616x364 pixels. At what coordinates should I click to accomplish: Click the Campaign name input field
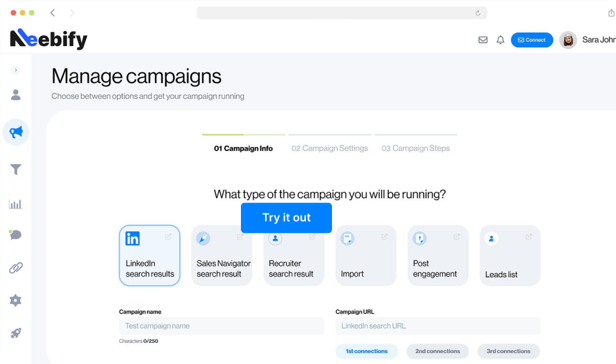(222, 326)
